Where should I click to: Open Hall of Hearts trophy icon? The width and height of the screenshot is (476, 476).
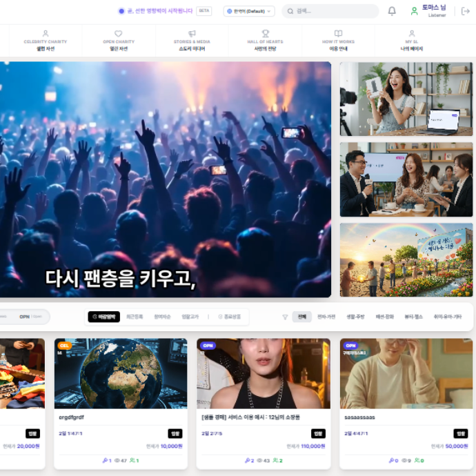click(266, 33)
